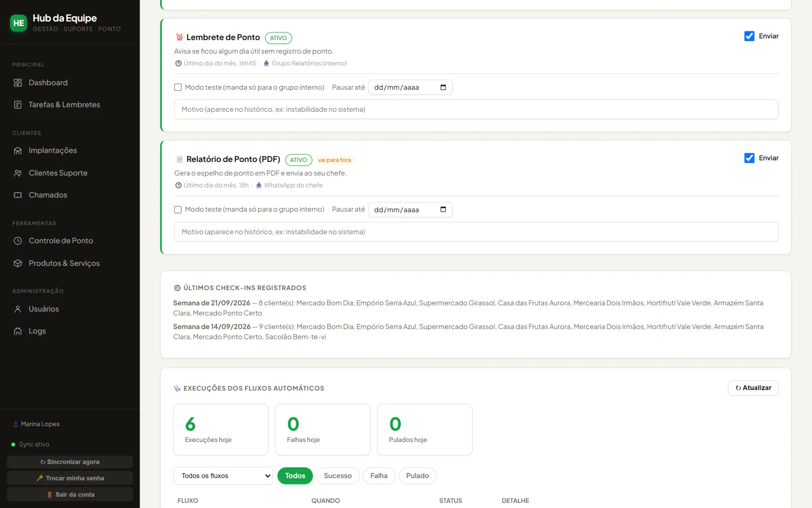Click the Implantações building icon
This screenshot has width=812, height=508.
click(18, 150)
